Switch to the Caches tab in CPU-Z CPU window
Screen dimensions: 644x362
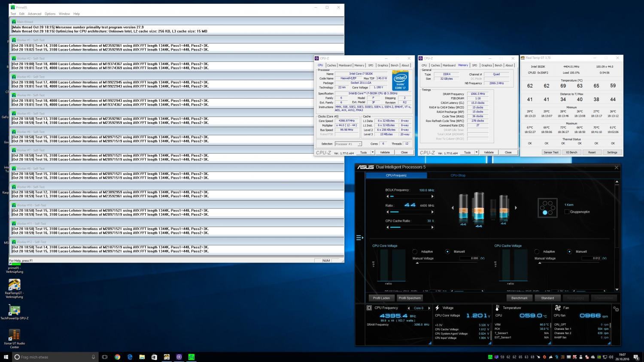(x=331, y=65)
